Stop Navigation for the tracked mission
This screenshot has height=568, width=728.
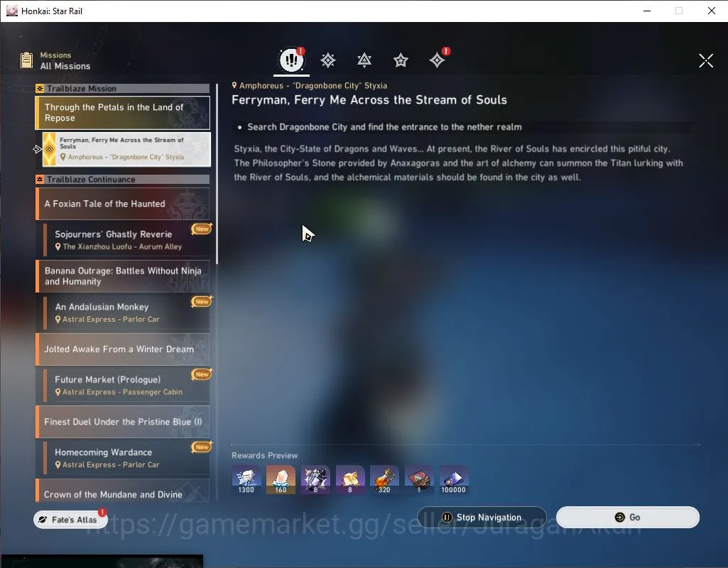[482, 518]
